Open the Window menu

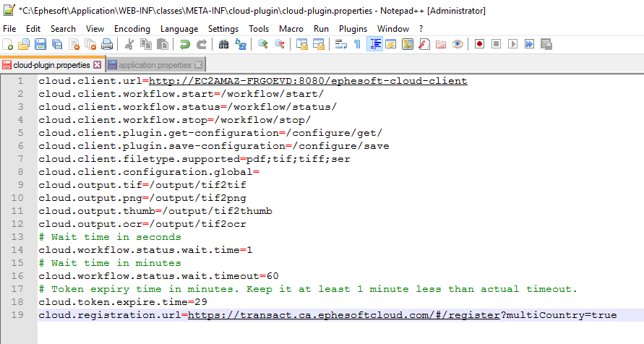393,29
